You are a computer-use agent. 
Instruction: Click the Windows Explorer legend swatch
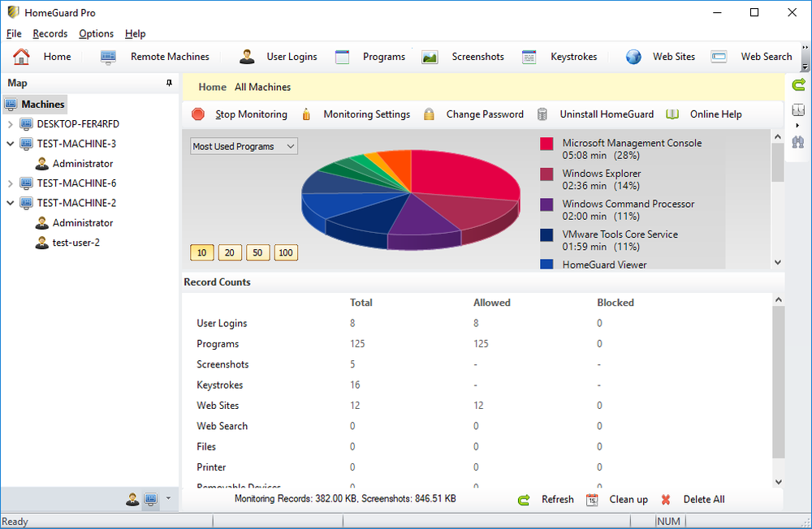coord(546,174)
